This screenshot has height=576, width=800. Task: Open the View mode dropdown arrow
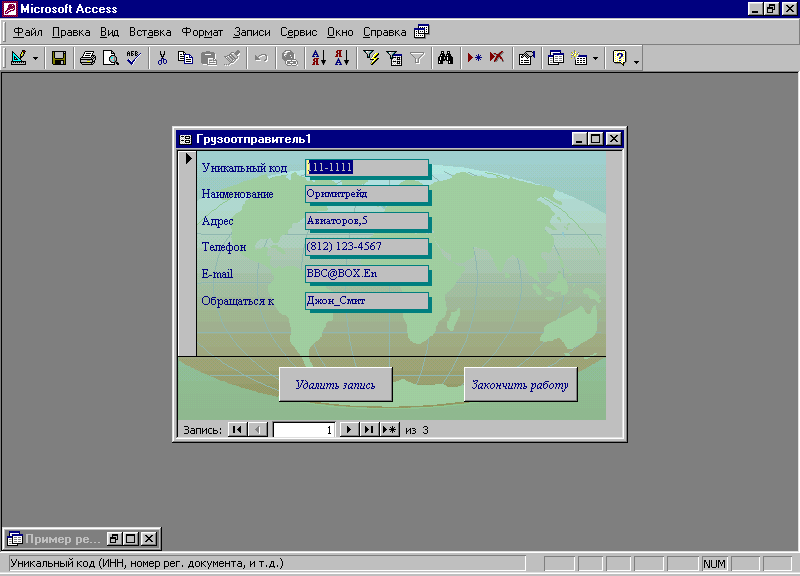(35, 59)
